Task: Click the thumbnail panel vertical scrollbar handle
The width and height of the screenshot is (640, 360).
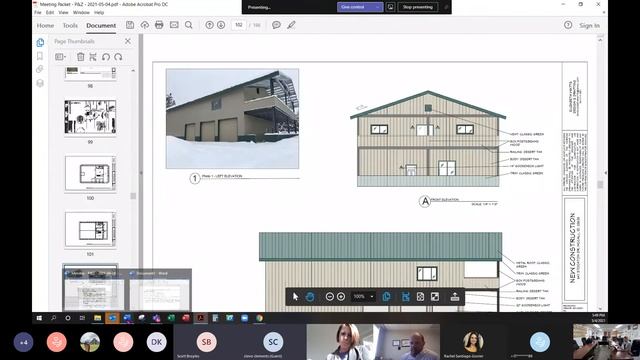Action: tap(133, 196)
